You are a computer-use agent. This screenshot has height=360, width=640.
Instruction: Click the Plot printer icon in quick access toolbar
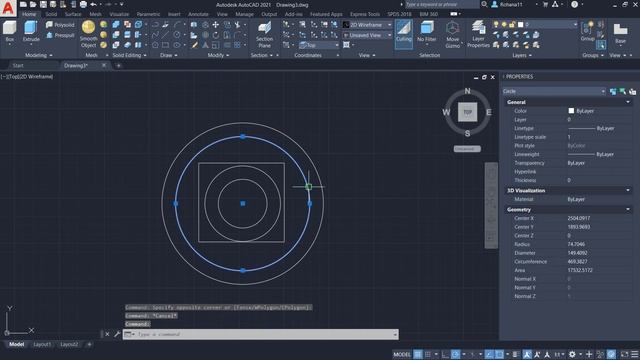click(x=83, y=4)
